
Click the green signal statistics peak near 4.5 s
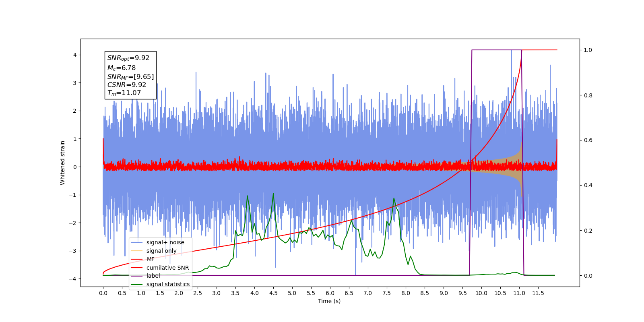(x=273, y=194)
